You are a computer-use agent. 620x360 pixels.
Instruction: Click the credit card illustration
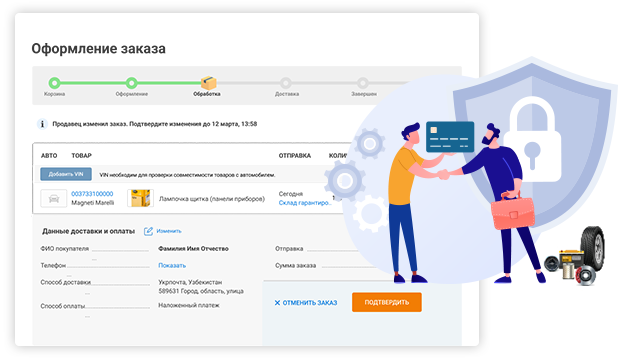[x=450, y=136]
